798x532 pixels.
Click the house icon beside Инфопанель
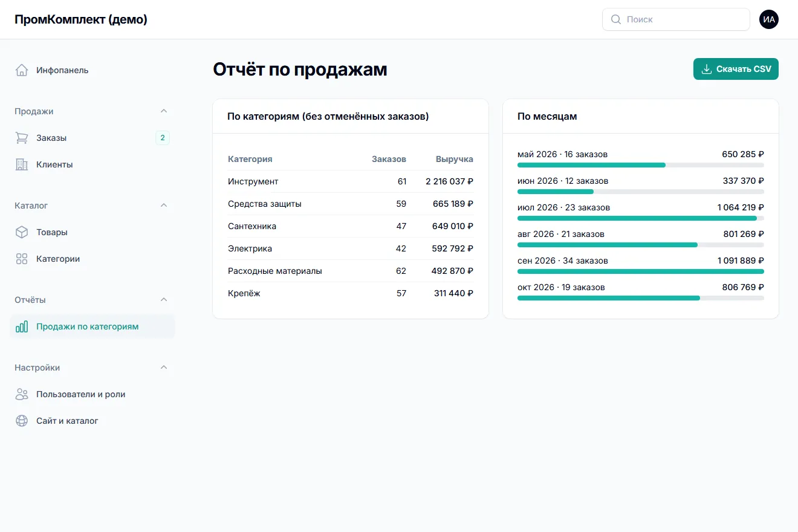click(22, 70)
